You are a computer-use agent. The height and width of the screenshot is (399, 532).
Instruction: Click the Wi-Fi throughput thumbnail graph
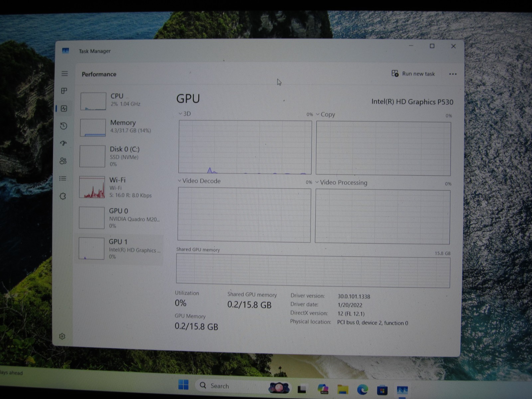pos(92,187)
